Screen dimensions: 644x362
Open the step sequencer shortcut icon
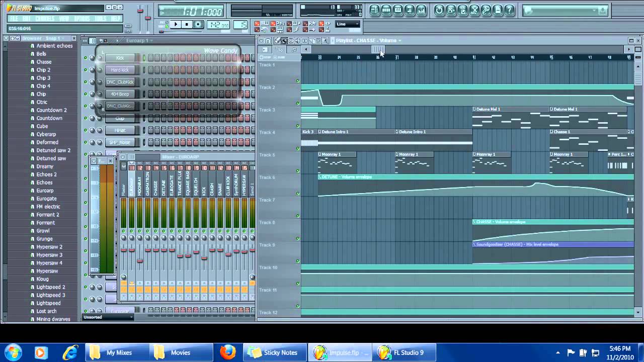(386, 10)
